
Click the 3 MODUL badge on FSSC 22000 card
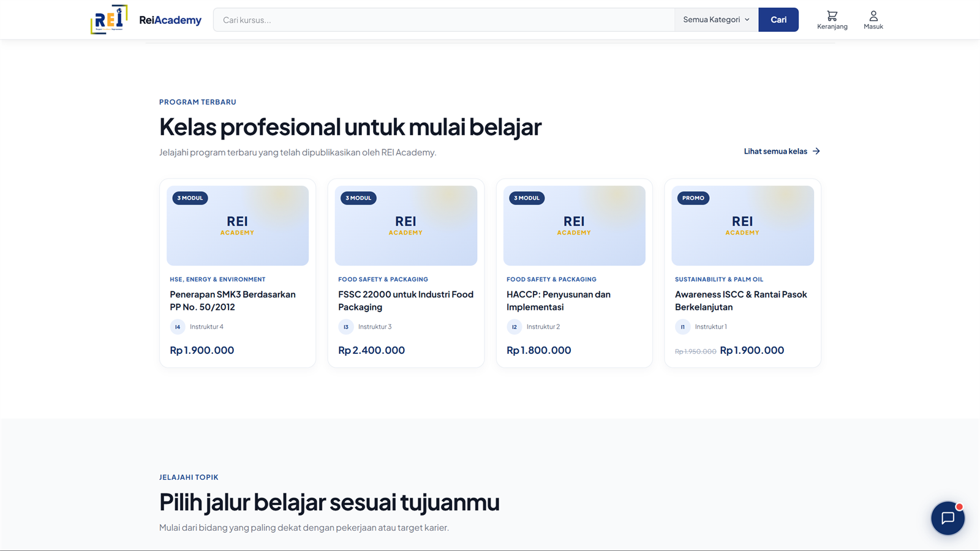(x=358, y=198)
